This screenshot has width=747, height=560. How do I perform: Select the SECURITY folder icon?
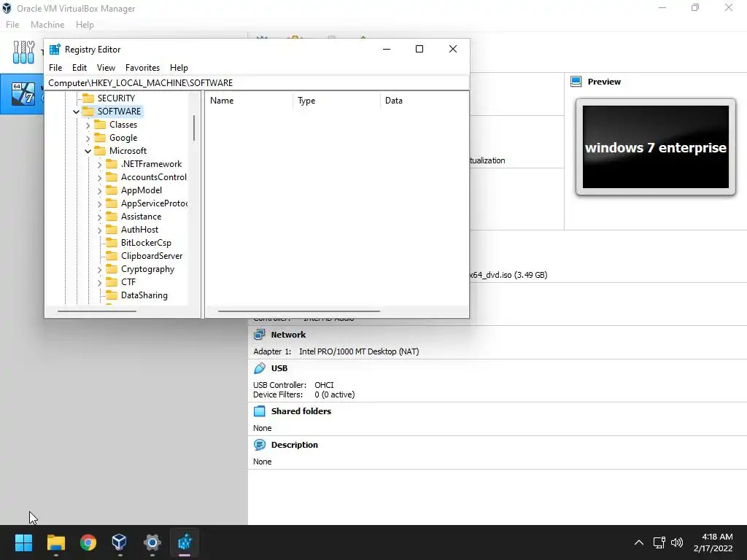88,98
